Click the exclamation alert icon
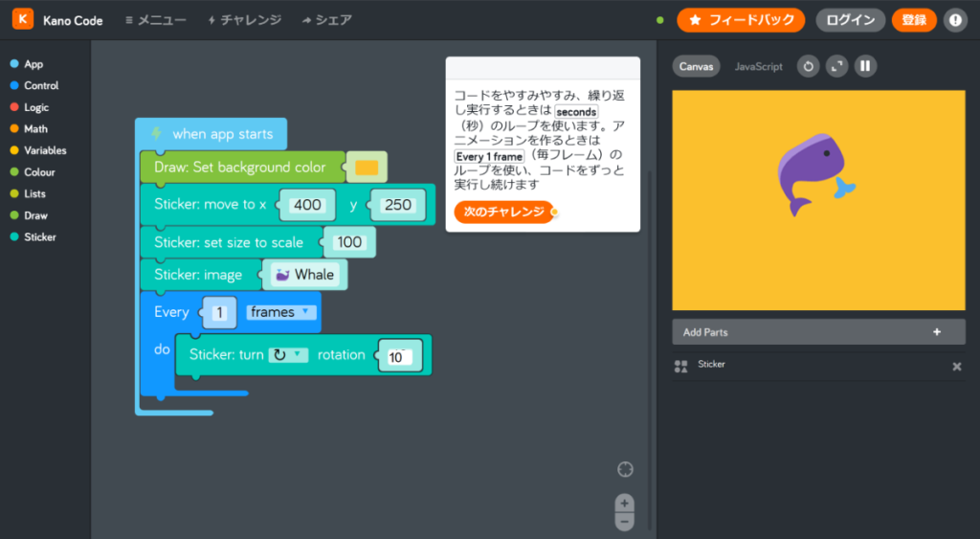The image size is (980, 539). point(955,20)
